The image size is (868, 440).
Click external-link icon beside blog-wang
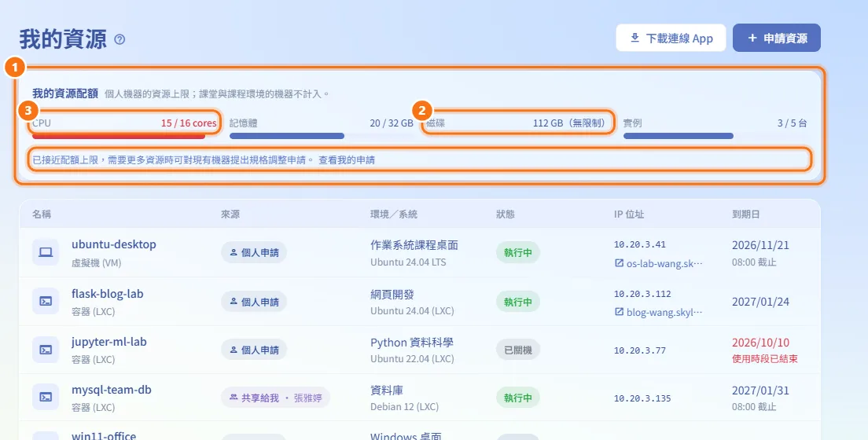[619, 312]
